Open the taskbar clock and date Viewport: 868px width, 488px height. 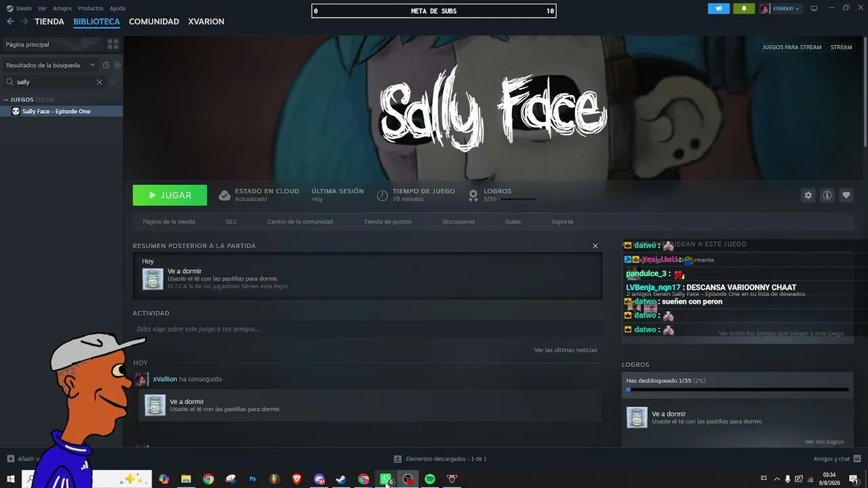829,479
